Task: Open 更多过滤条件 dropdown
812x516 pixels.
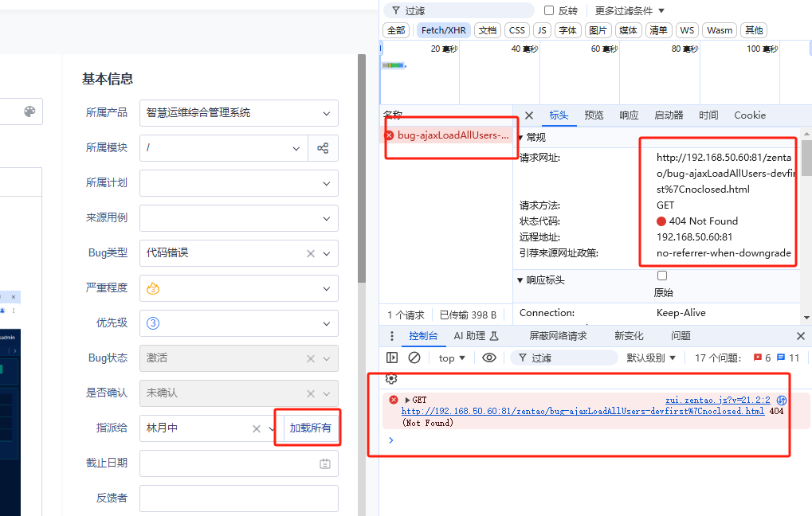Action: tap(630, 11)
